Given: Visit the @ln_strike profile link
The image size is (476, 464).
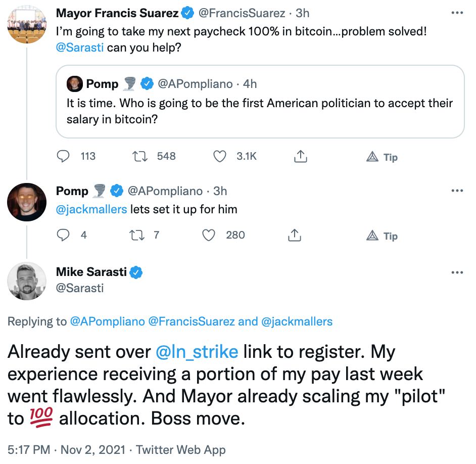Looking at the screenshot, I should point(197,352).
